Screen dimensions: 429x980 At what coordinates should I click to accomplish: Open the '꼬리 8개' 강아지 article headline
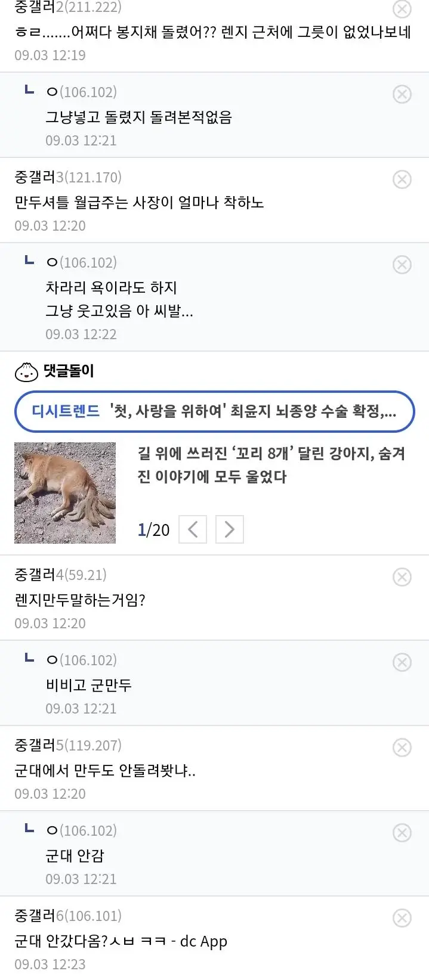pyautogui.click(x=271, y=465)
